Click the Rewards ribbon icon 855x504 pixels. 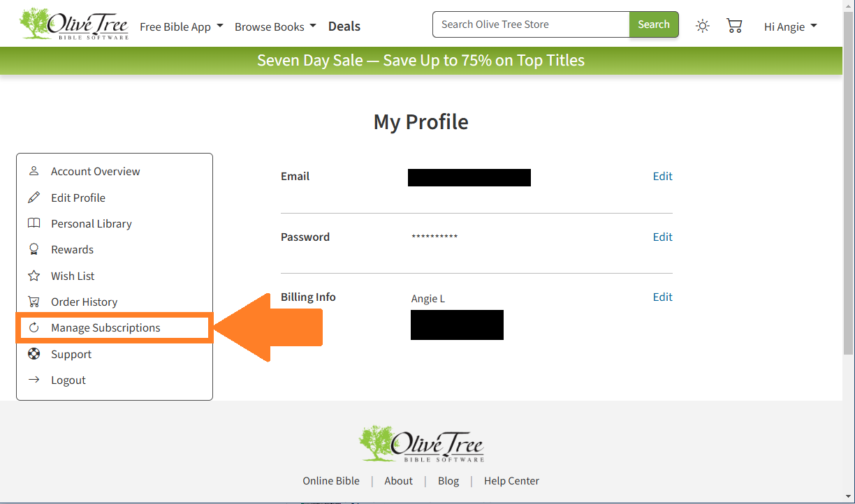34,249
